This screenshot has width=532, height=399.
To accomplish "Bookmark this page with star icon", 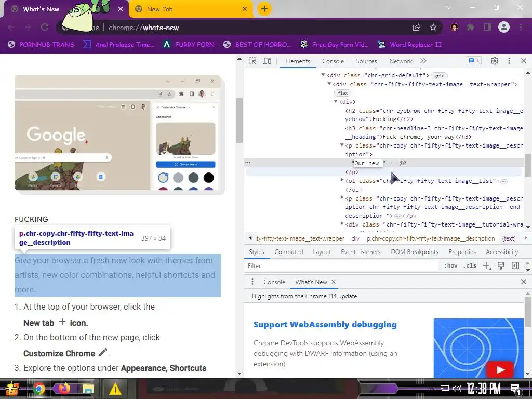I will [x=433, y=28].
